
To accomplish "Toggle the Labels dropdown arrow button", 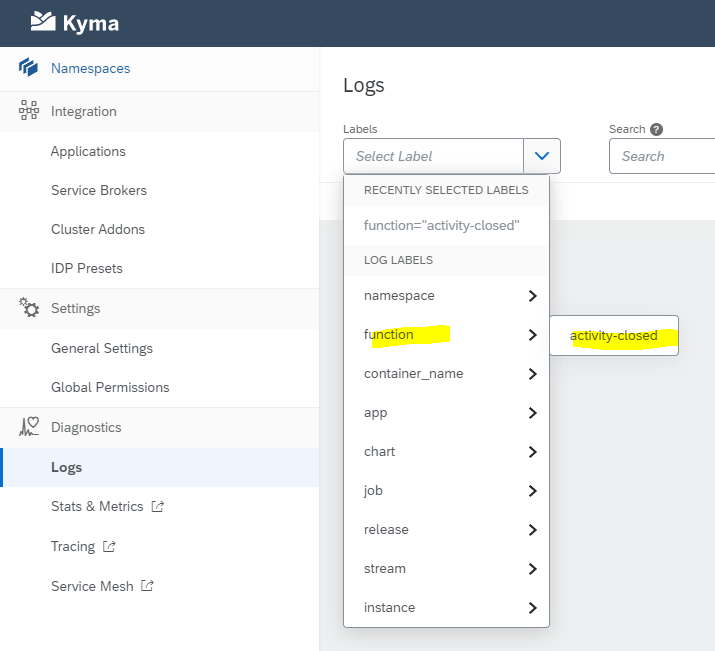I will point(542,156).
